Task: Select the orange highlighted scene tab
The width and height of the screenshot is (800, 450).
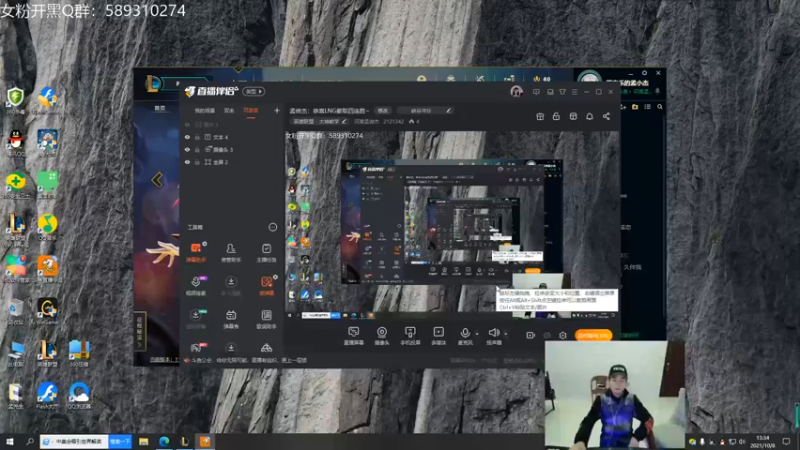Action: coord(251,110)
